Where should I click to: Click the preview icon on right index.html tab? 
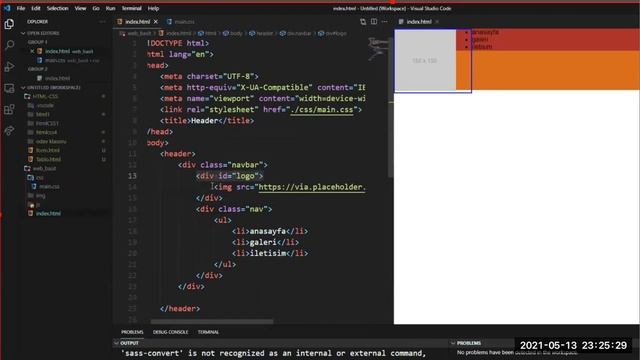[x=401, y=22]
